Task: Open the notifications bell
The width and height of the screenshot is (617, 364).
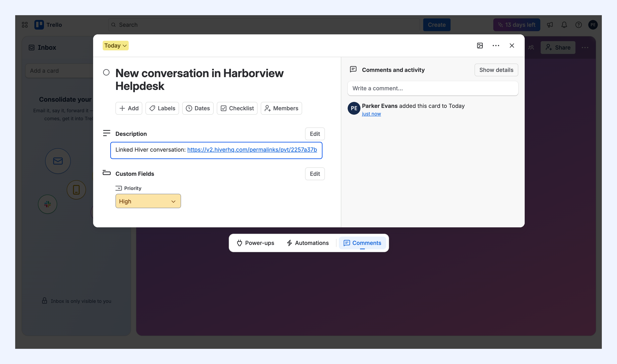Action: pos(564,25)
